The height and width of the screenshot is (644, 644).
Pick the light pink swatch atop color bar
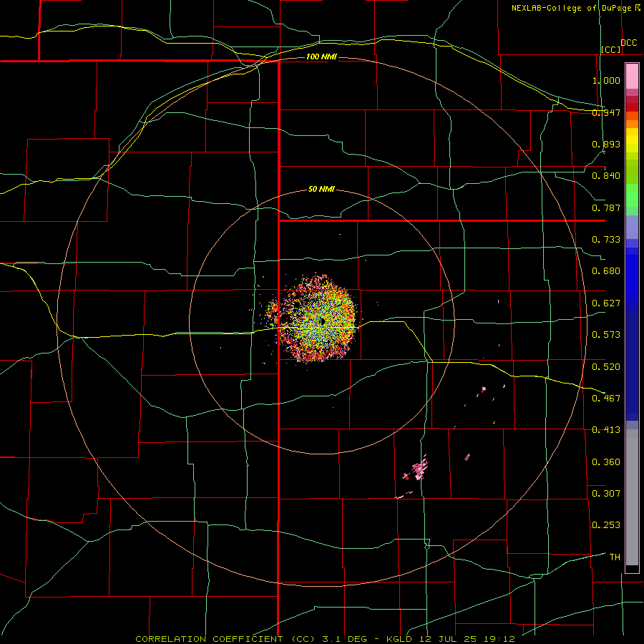[x=632, y=76]
